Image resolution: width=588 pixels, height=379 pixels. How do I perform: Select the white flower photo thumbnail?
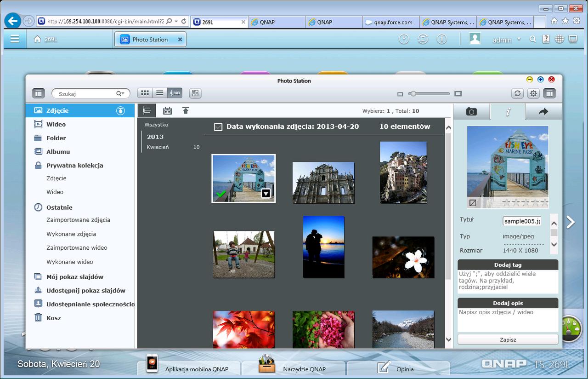tap(403, 257)
